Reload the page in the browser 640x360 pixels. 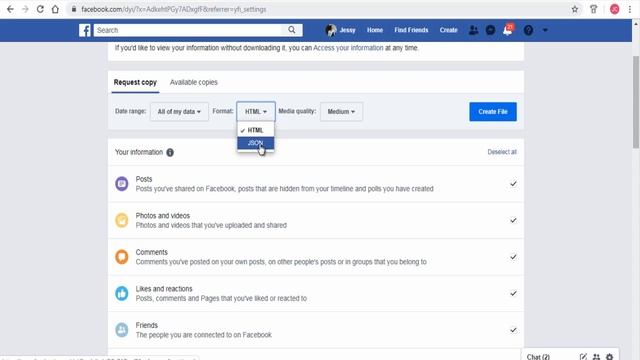[x=40, y=9]
